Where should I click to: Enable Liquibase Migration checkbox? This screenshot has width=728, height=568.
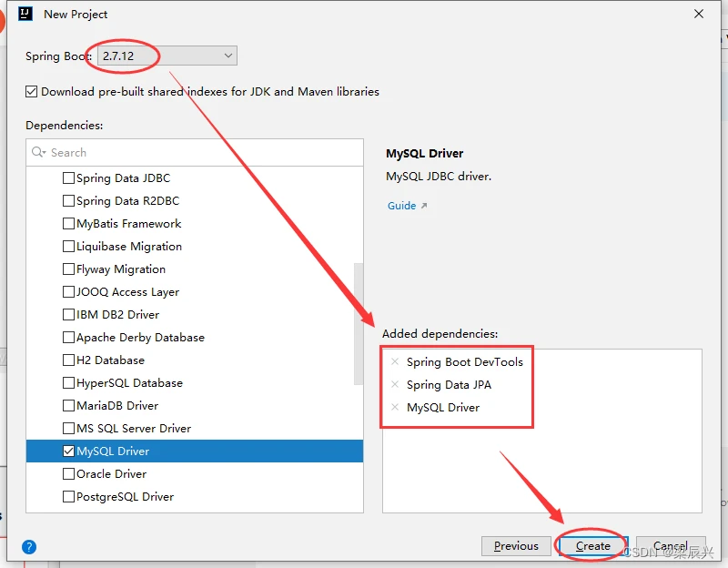[68, 246]
